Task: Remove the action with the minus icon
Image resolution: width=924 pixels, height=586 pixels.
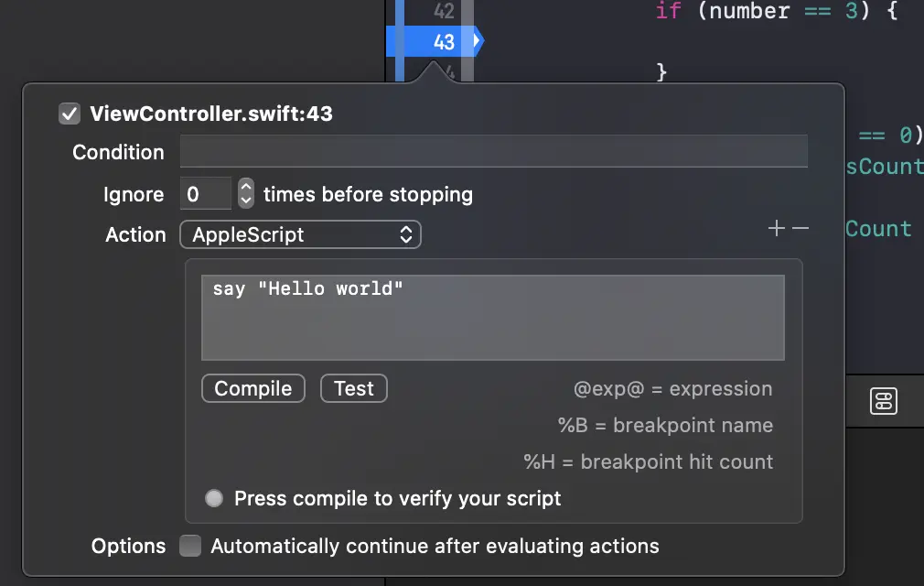Action: point(800,229)
